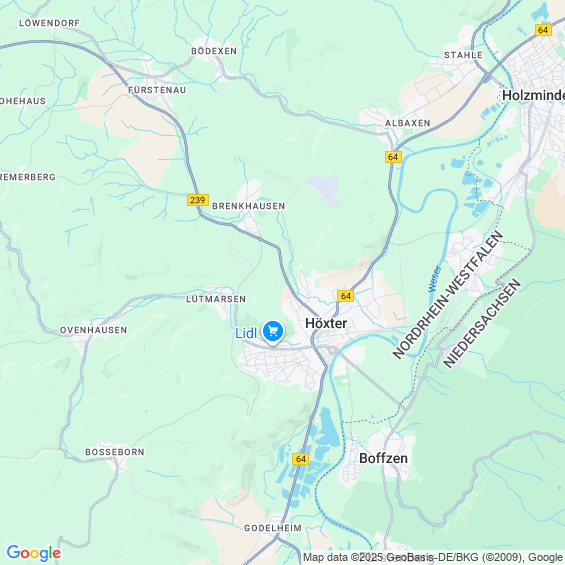Click the Bödexen village label
Viewport: 565px width, 565px height.
pos(214,51)
